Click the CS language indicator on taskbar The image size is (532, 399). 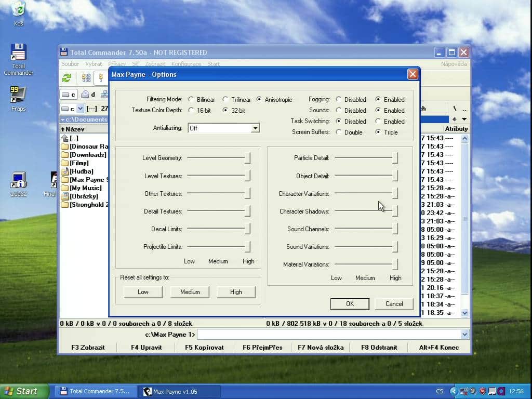click(440, 391)
